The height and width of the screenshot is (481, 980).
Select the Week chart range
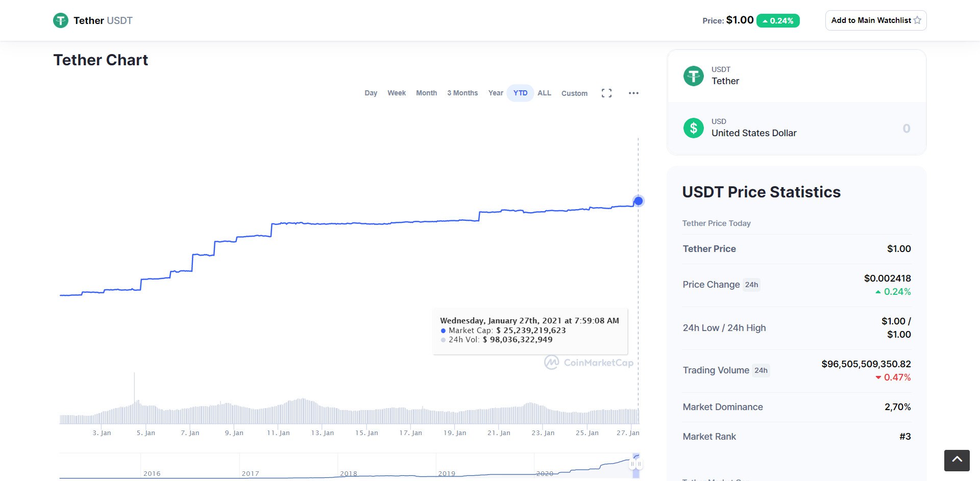397,93
